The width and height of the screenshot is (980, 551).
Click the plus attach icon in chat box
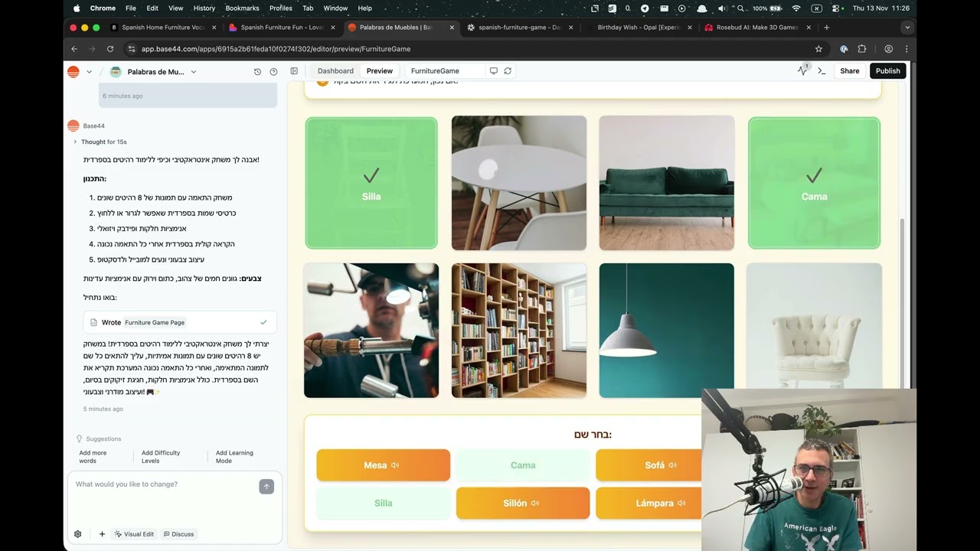tap(102, 534)
